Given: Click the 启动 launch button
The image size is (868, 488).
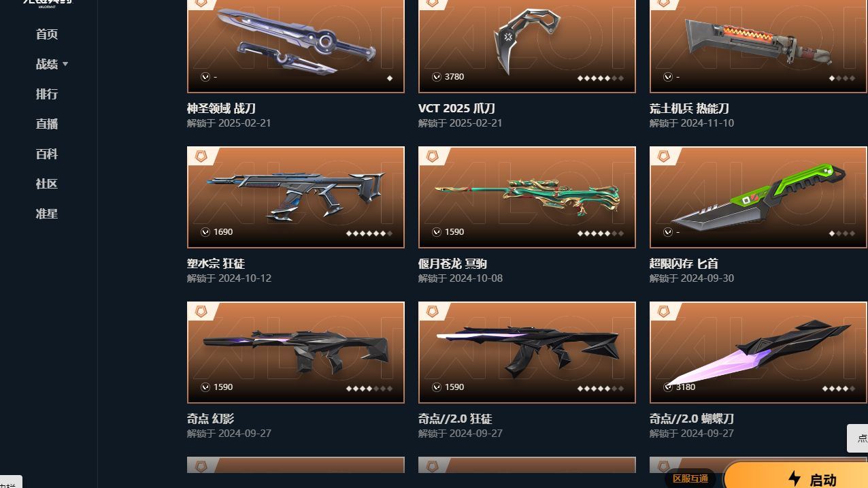Looking at the screenshot, I should click(796, 476).
